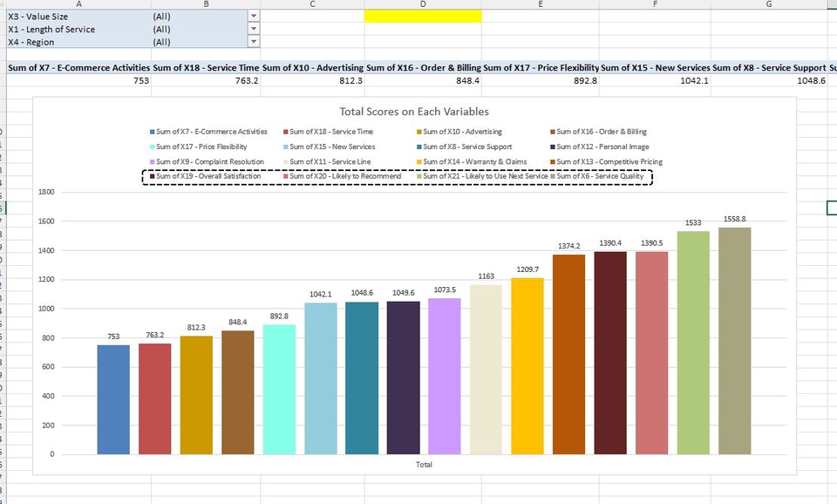
Task: Click header cell Sum of X15 - New Services
Action: 655,68
